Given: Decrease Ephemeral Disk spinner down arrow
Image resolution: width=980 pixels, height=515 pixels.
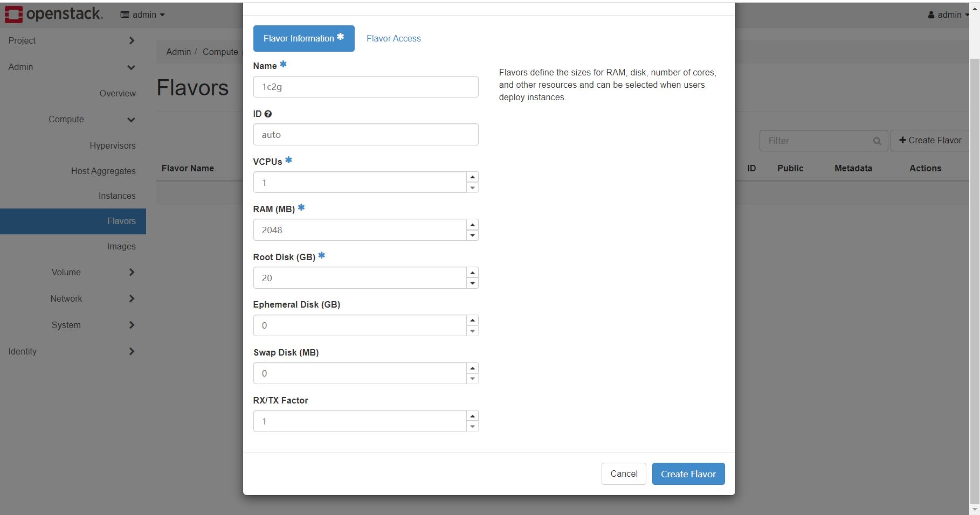Looking at the screenshot, I should pyautogui.click(x=472, y=331).
